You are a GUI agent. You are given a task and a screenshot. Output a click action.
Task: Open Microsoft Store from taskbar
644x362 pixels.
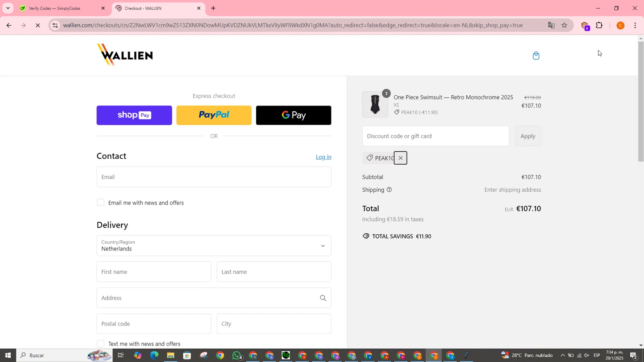pos(187,355)
